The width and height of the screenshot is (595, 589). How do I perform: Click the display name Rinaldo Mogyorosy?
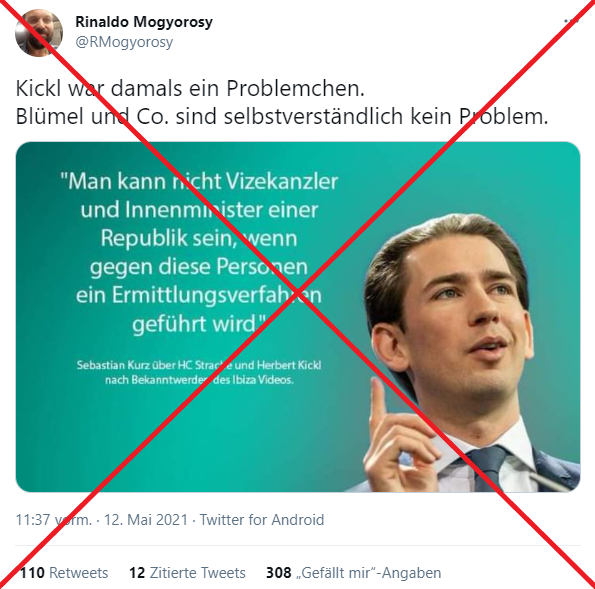click(144, 22)
